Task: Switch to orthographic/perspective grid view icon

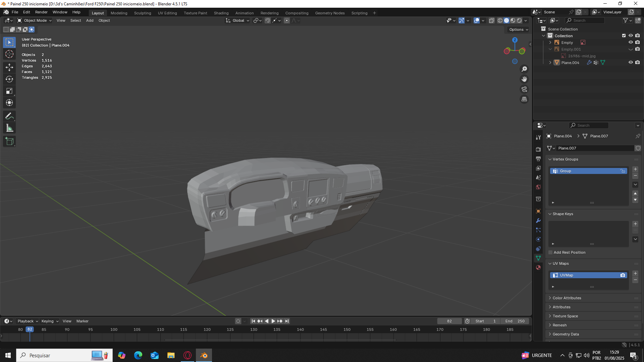Action: pyautogui.click(x=524, y=99)
